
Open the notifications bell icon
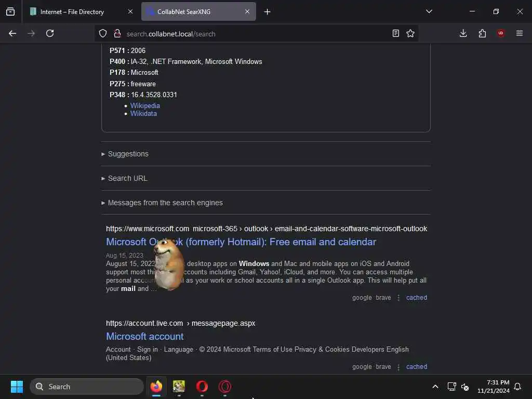coord(518,387)
